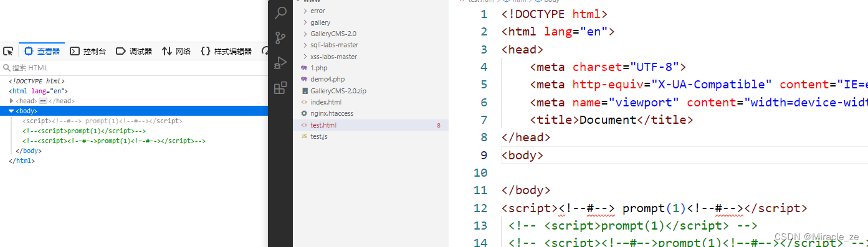This screenshot has height=247, width=868.
Task: Click the <body> line 9 in editor
Action: pos(522,155)
